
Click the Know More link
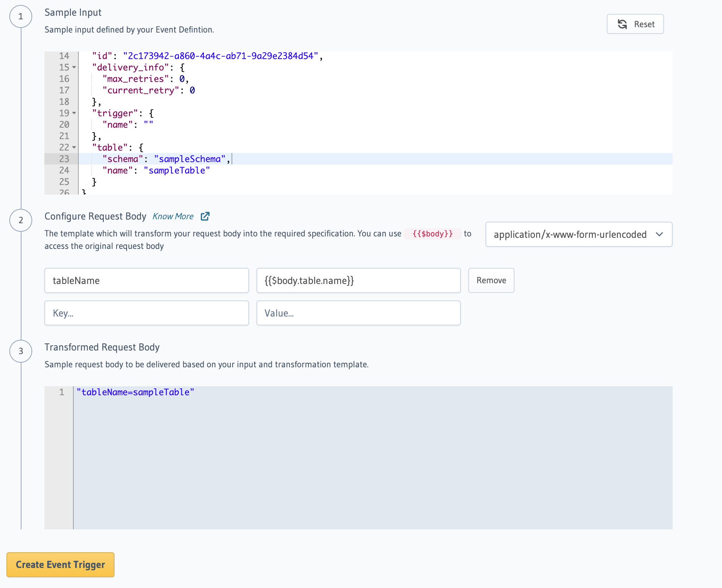(x=173, y=216)
